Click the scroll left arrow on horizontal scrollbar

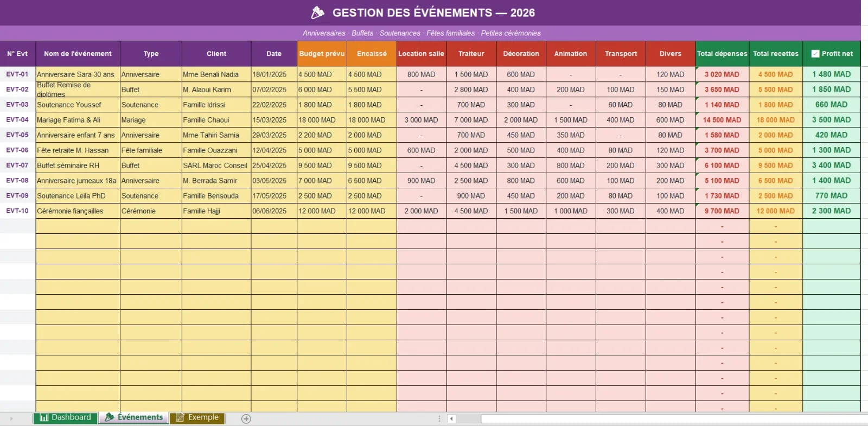click(451, 418)
